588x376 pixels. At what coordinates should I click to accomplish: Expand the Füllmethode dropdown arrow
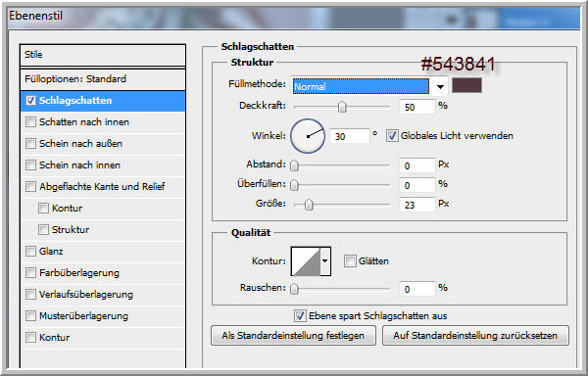pos(440,87)
